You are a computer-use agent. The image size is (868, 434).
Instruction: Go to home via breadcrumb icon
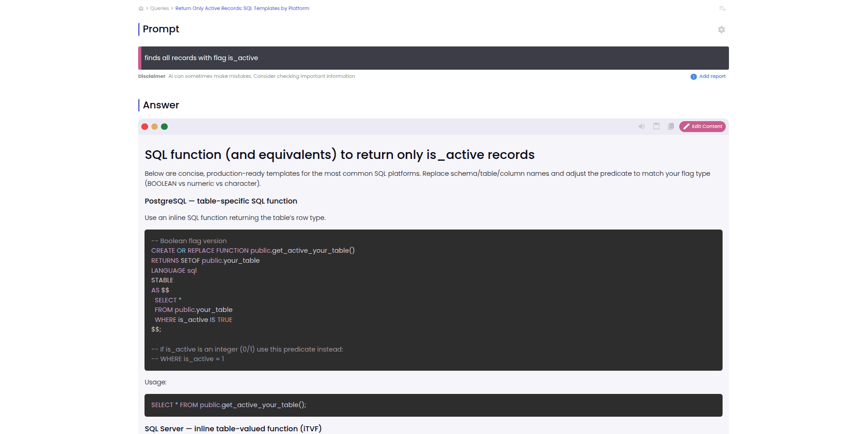point(141,8)
